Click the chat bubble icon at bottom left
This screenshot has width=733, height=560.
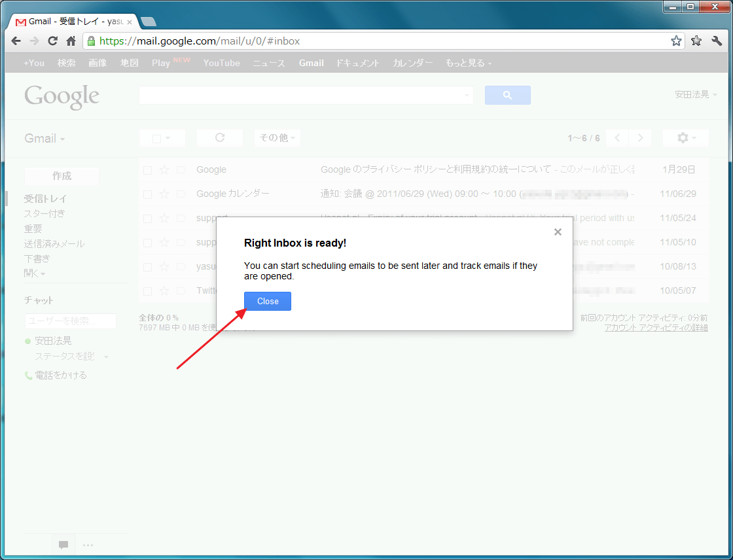(63, 544)
